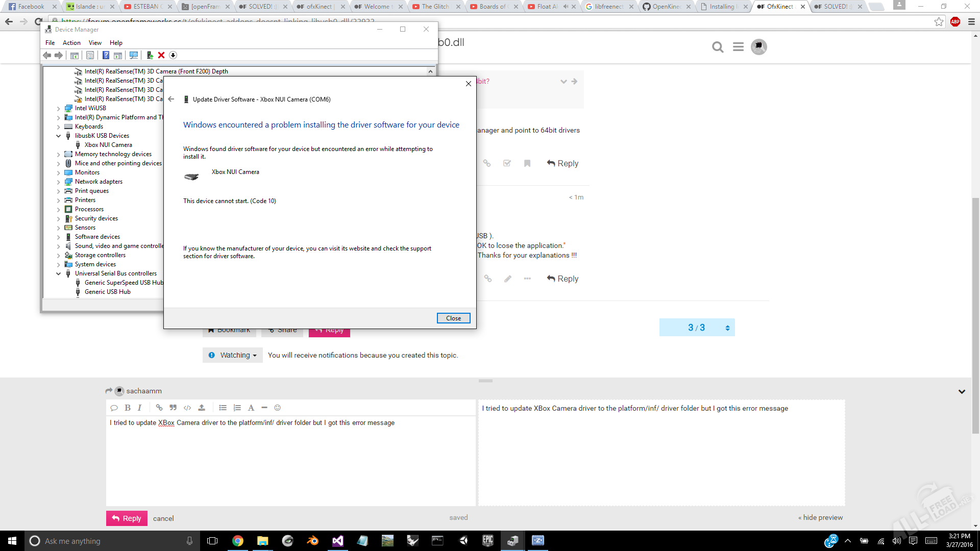Viewport: 980px width, 551px height.
Task: Click the Close button in driver dialog
Action: [453, 318]
